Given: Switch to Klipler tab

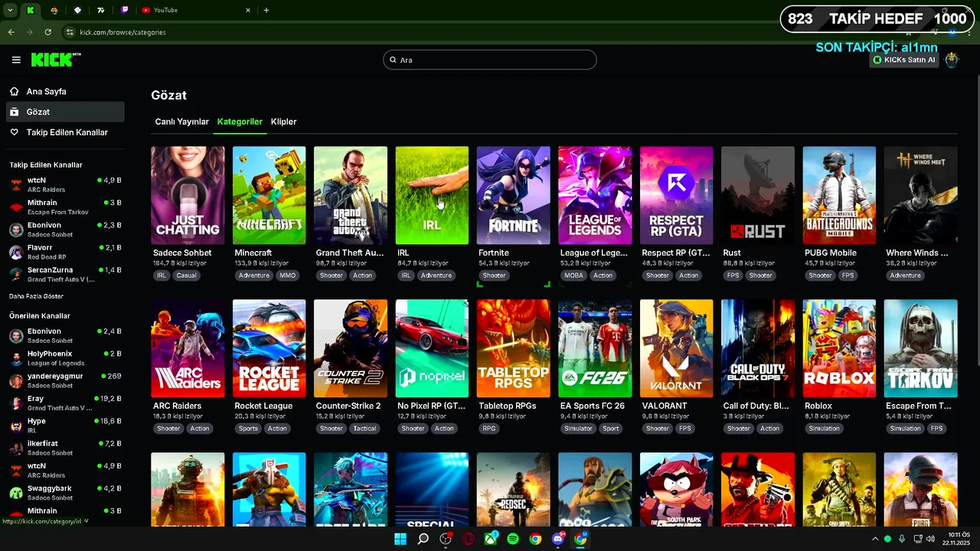Looking at the screenshot, I should [x=283, y=122].
